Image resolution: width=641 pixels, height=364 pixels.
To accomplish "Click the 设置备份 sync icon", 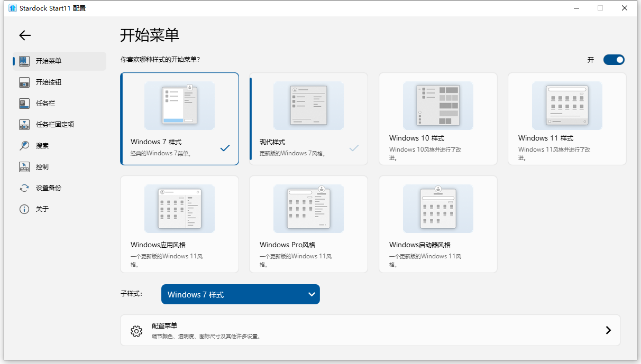I will coord(24,188).
